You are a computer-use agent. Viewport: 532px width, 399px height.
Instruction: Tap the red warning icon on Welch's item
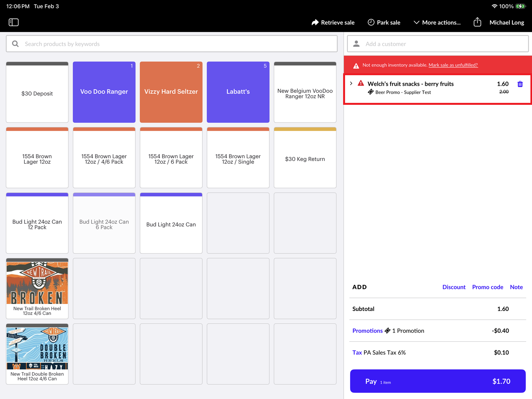click(361, 83)
